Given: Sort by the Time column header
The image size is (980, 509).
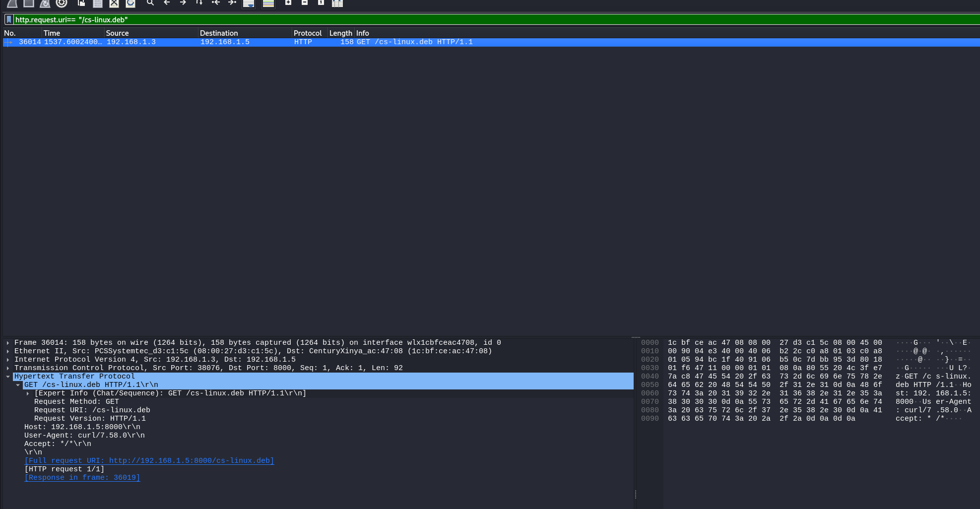Looking at the screenshot, I should (73, 33).
